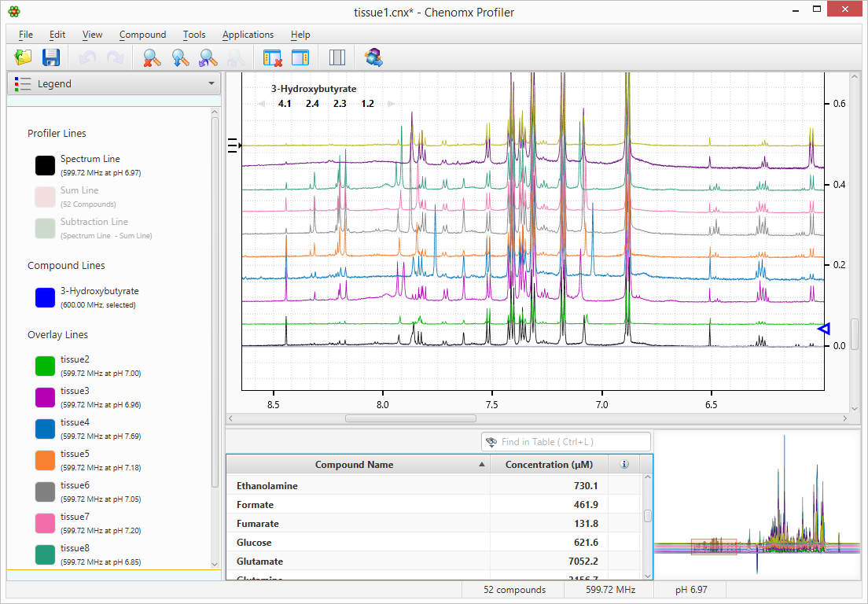Click the black Spectrum Line color swatch
The height and width of the screenshot is (604, 868).
pos(45,165)
